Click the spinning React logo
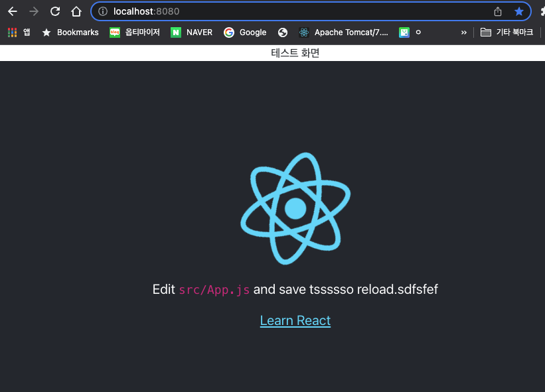Image resolution: width=545 pixels, height=392 pixels. point(295,208)
